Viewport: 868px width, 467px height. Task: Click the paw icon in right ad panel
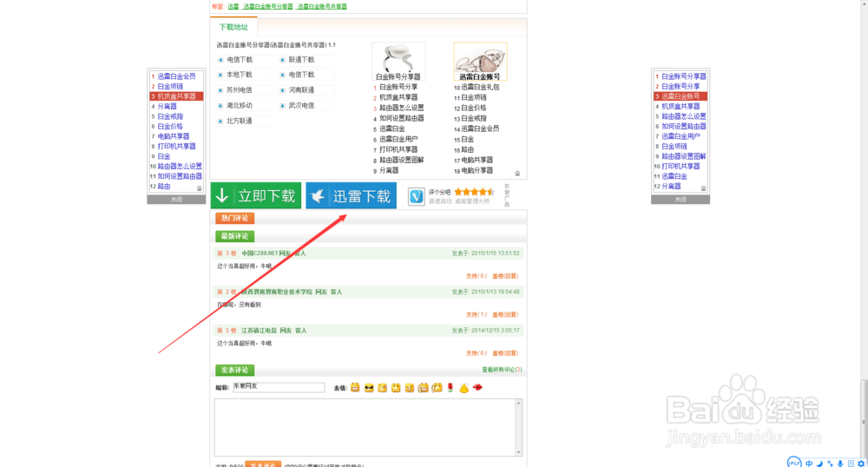(x=704, y=188)
